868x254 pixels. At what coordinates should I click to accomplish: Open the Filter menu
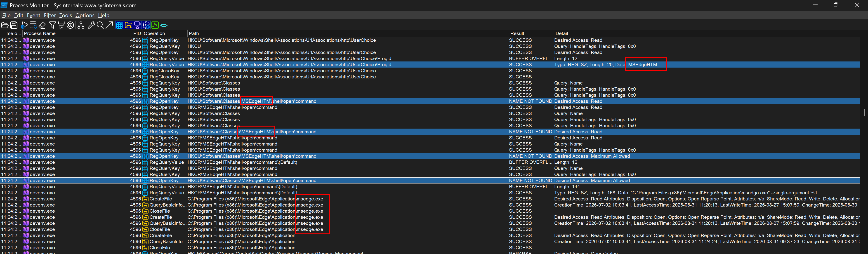tap(50, 15)
